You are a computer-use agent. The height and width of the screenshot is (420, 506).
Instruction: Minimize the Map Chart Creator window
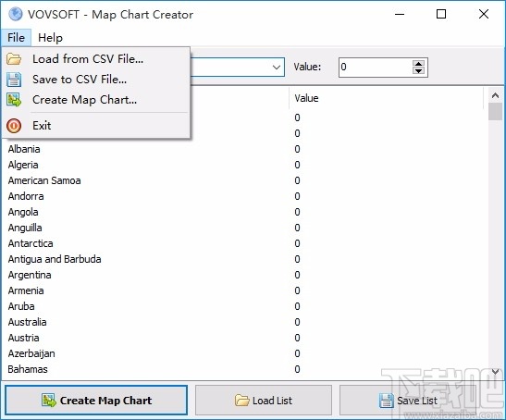(400, 14)
